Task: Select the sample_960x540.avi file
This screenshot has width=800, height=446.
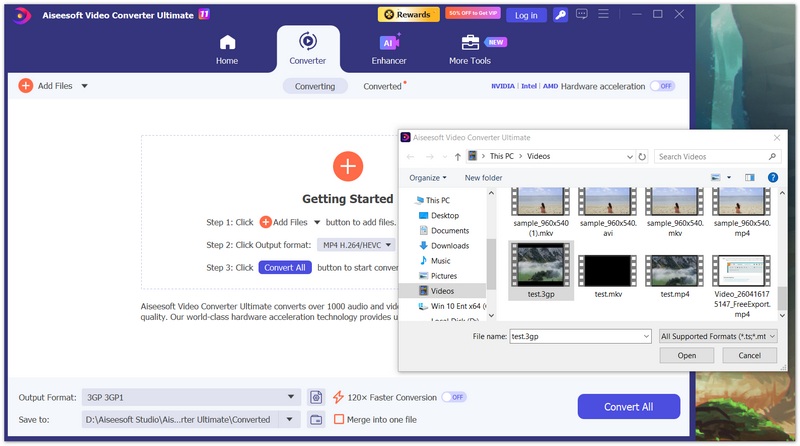Action: click(608, 212)
